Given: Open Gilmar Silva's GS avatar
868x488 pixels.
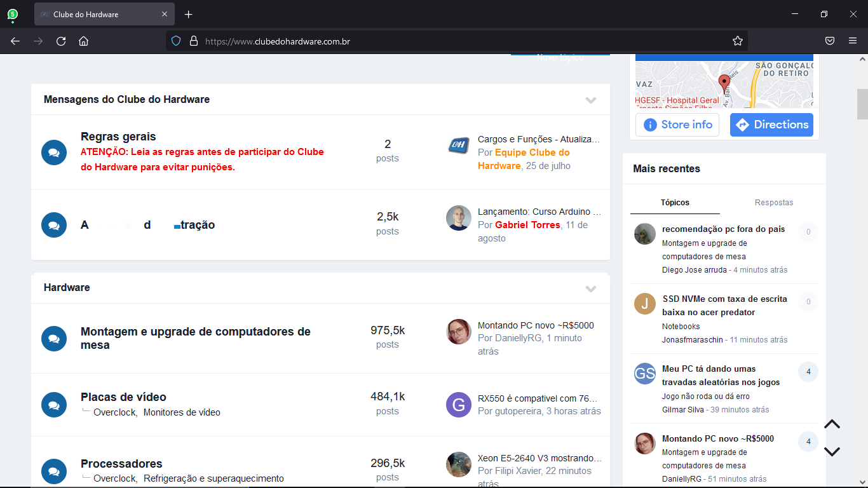Looking at the screenshot, I should (645, 374).
